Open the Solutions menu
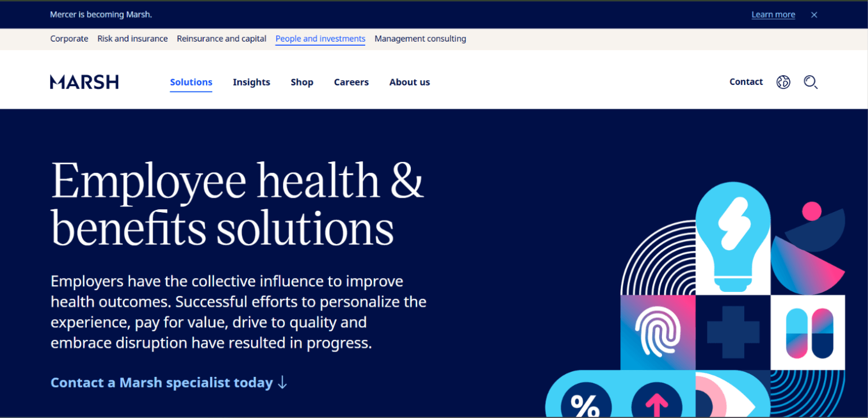Image resolution: width=868 pixels, height=418 pixels. pyautogui.click(x=191, y=82)
